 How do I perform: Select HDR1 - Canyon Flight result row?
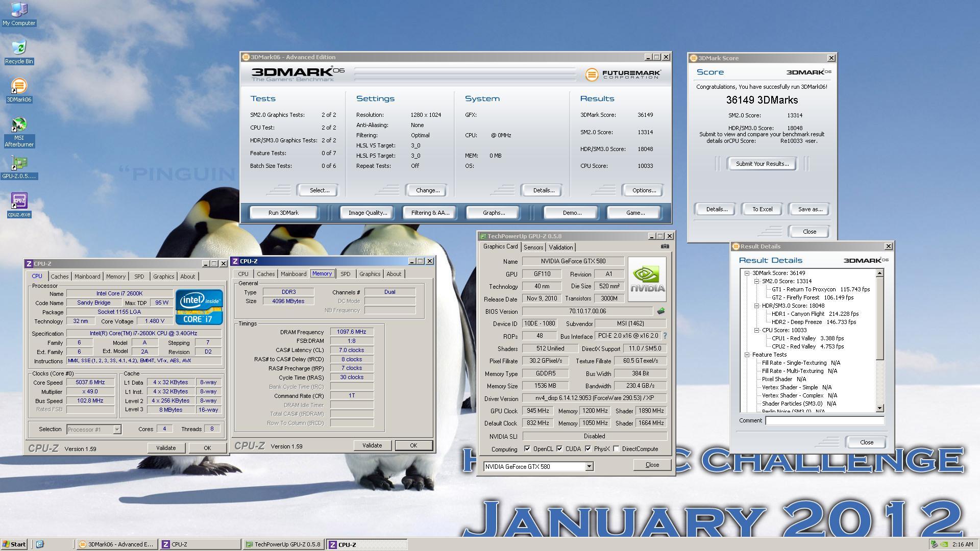pyautogui.click(x=815, y=314)
